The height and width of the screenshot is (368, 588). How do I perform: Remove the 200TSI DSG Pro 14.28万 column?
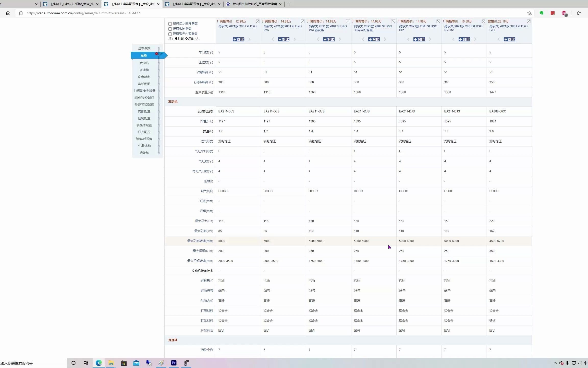[303, 21]
